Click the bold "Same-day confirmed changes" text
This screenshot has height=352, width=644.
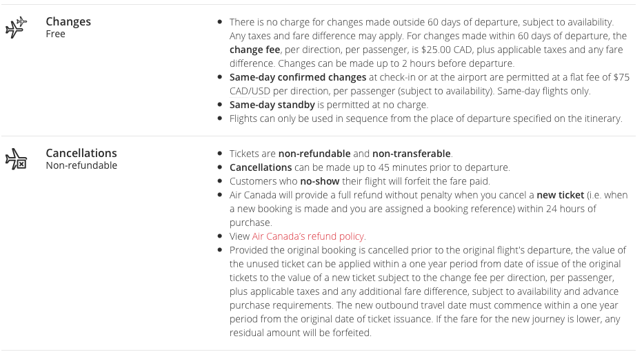point(298,77)
